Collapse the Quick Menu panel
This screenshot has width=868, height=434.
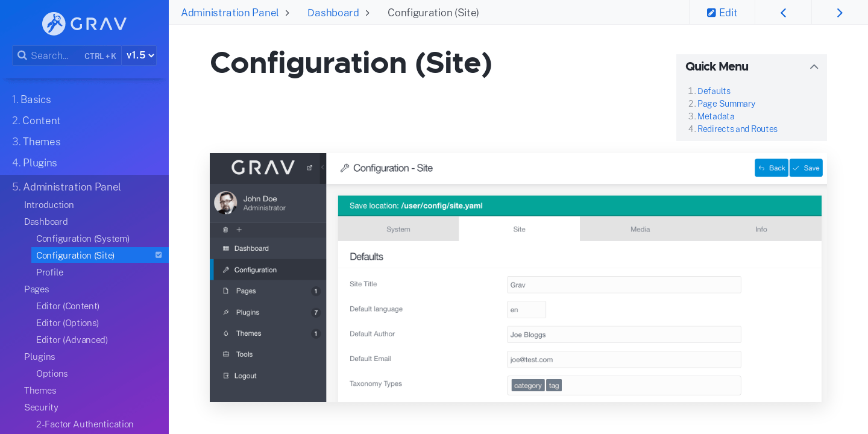coord(814,67)
